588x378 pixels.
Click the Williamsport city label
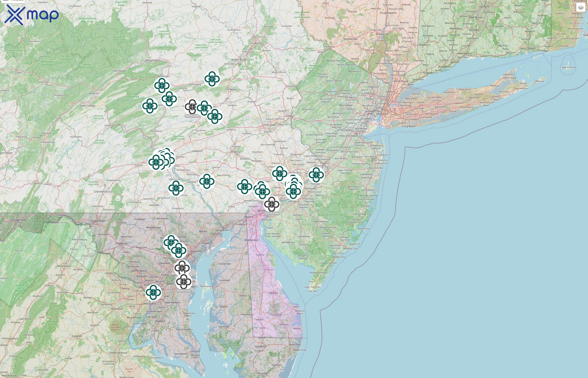coord(153,60)
